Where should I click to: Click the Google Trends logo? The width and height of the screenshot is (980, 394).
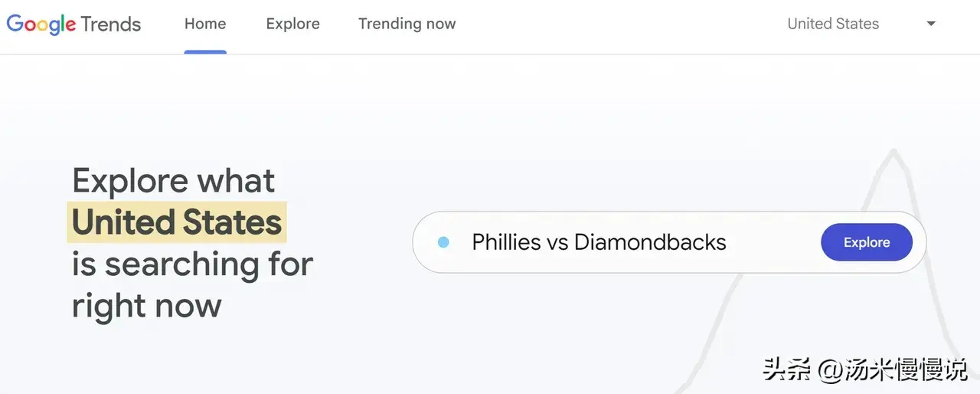coord(73,24)
